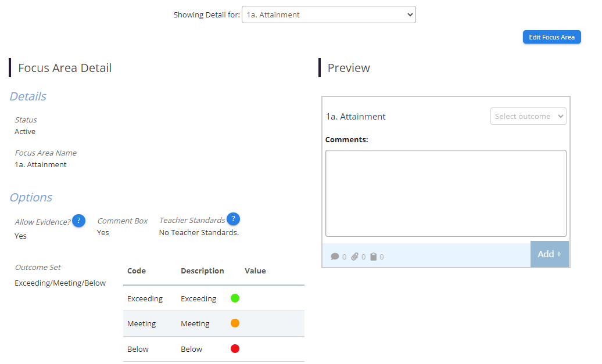Image resolution: width=602 pixels, height=364 pixels.
Task: Expand the Select outcome dropdown
Action: pyautogui.click(x=528, y=116)
